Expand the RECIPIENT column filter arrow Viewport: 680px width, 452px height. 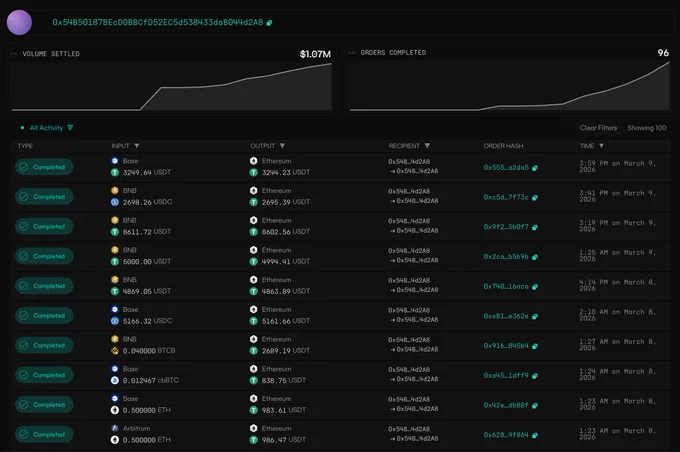pos(427,146)
